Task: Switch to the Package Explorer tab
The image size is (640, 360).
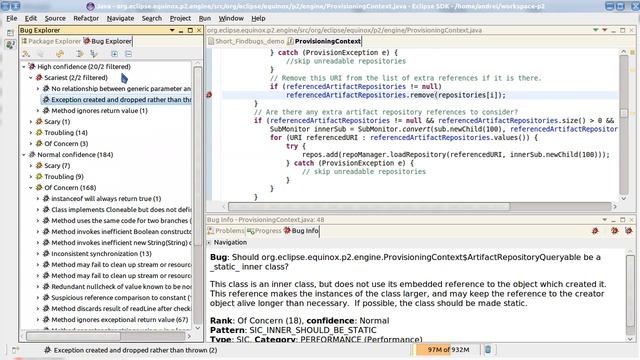Action: click(51, 41)
